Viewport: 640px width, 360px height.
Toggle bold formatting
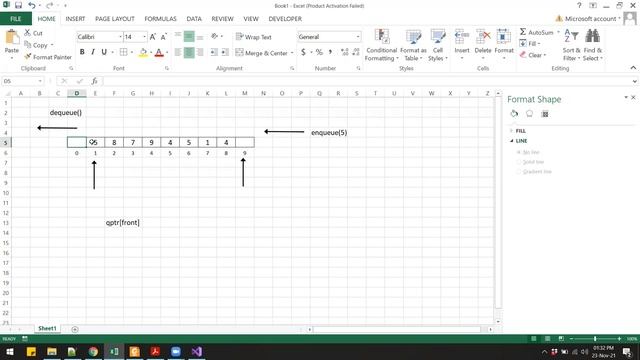(x=82, y=52)
